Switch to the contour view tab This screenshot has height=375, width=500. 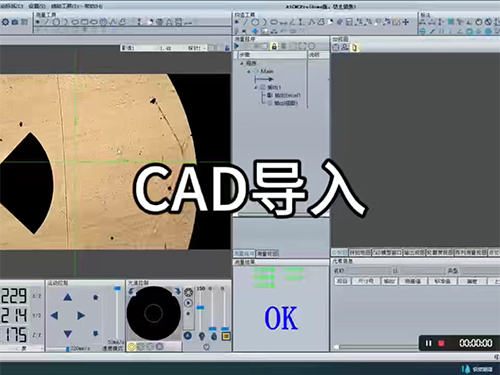(440, 253)
